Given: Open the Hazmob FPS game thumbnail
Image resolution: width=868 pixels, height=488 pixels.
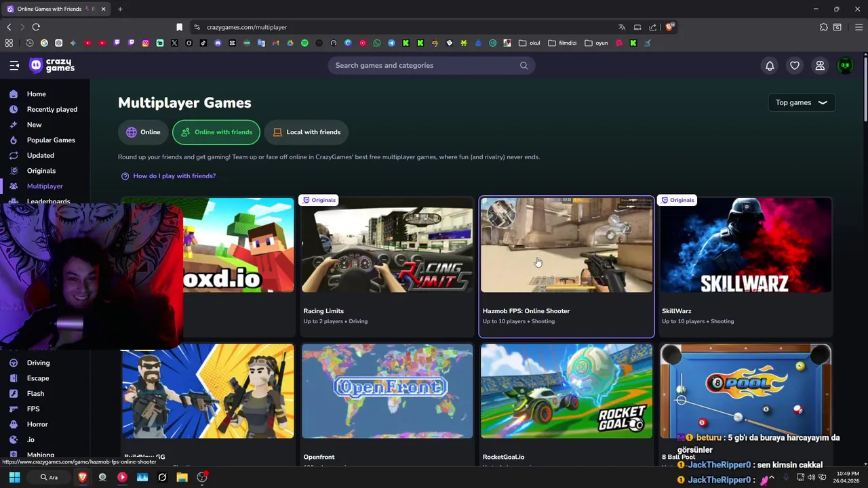Looking at the screenshot, I should coord(567,245).
